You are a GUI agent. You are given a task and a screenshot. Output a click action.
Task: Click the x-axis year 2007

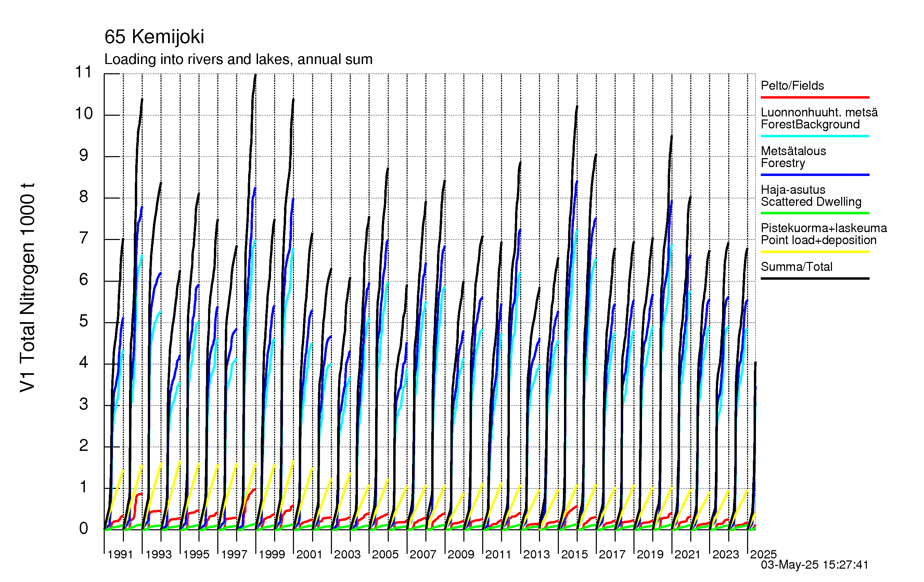(423, 554)
